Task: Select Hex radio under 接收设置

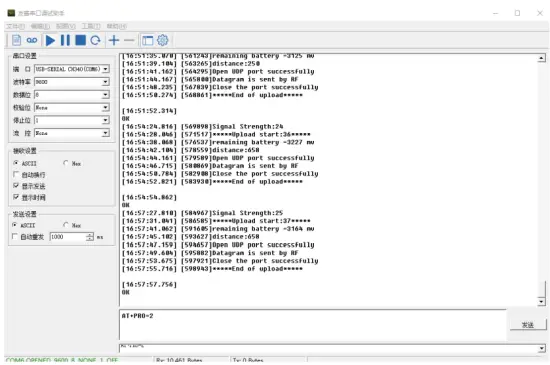Action: (x=66, y=163)
